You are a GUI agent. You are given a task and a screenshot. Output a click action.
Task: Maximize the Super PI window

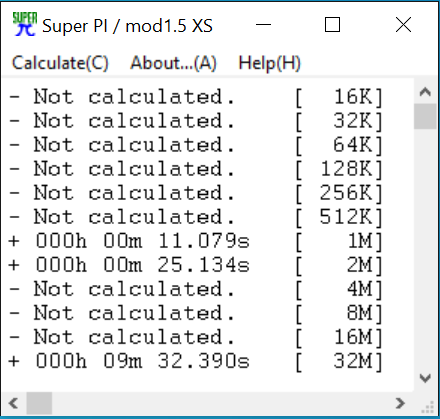pyautogui.click(x=332, y=25)
